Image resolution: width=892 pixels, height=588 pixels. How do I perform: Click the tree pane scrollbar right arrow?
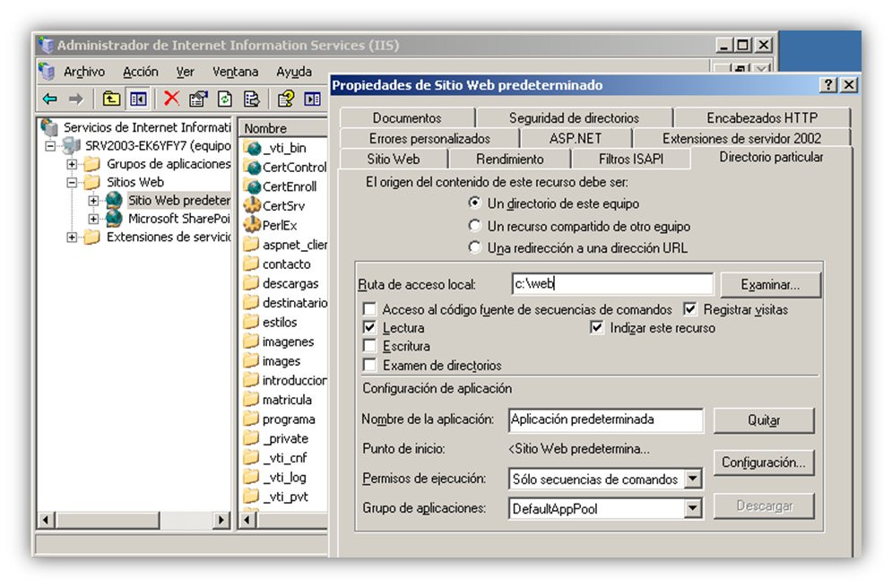(221, 519)
